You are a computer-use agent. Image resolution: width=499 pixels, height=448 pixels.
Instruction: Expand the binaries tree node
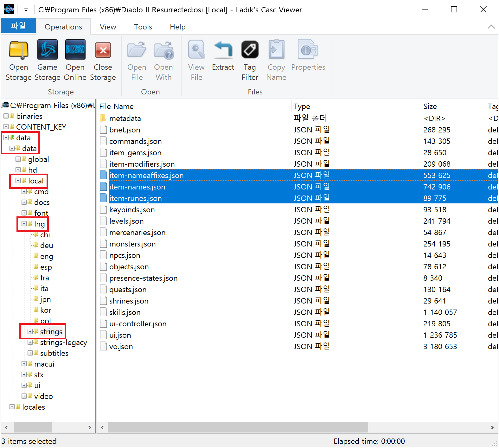6,116
